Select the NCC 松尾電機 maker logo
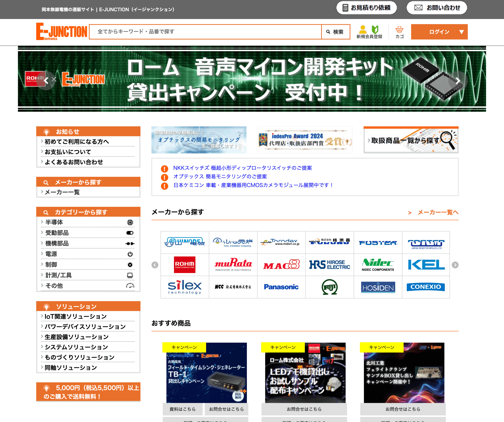This screenshot has height=422, width=504. tap(233, 287)
